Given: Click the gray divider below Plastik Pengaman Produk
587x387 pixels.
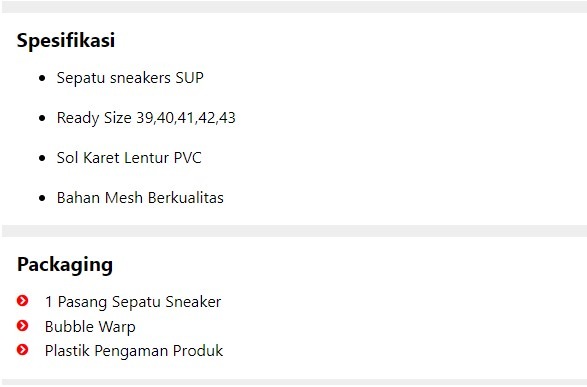Looking at the screenshot, I should tap(294, 383).
